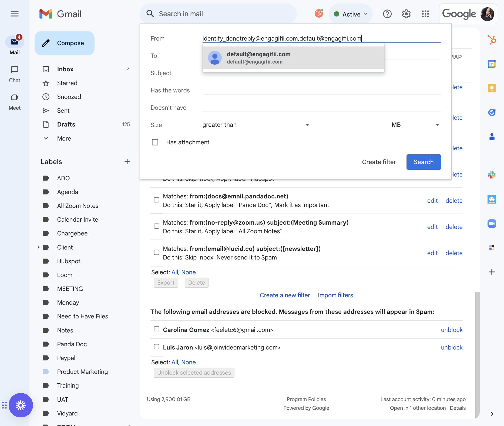Open Slack add-on icon

pos(492,175)
